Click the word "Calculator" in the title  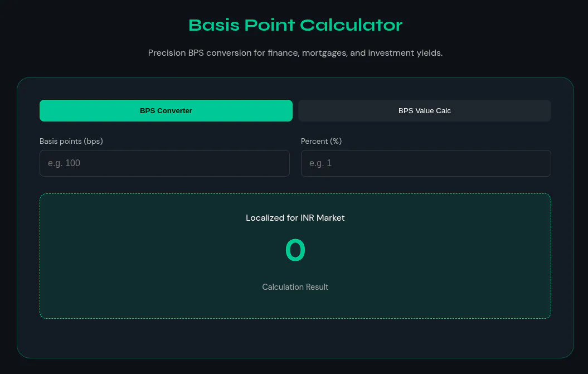tap(351, 25)
